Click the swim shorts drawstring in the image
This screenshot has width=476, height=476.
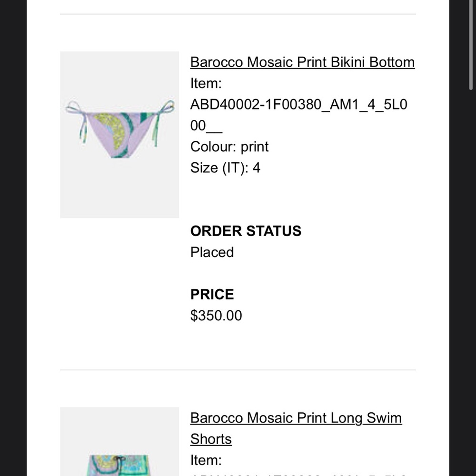pos(119,459)
